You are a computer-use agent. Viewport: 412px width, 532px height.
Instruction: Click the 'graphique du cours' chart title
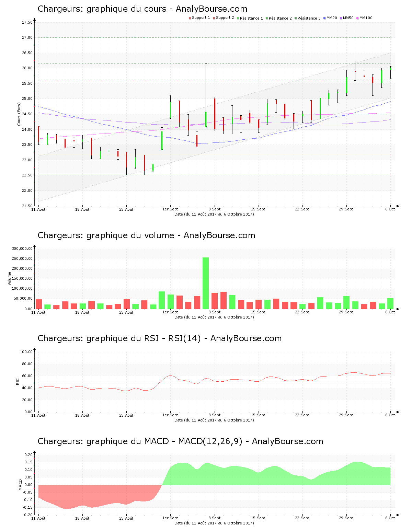click(142, 9)
